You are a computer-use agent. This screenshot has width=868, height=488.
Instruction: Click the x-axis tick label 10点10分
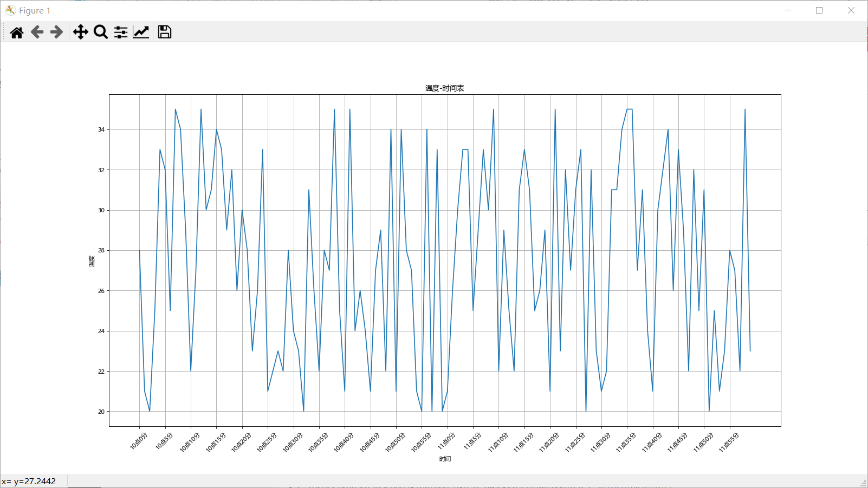coord(190,442)
